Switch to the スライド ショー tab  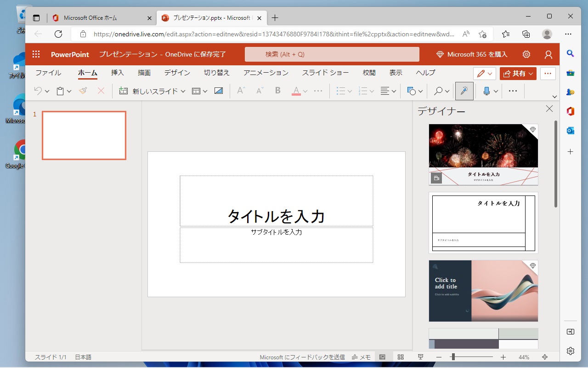coord(325,73)
